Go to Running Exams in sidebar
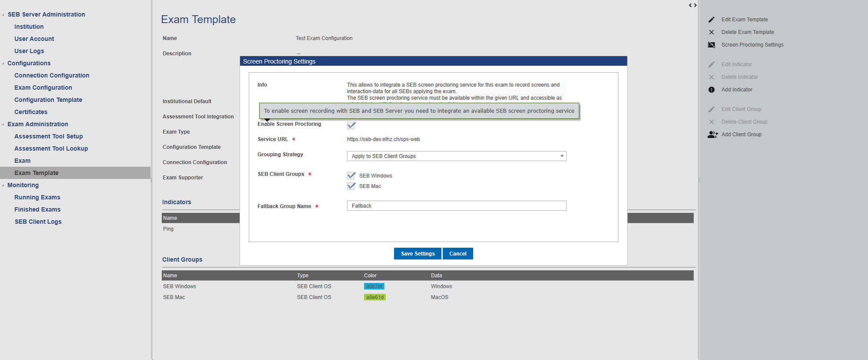868x360 pixels. 37,197
